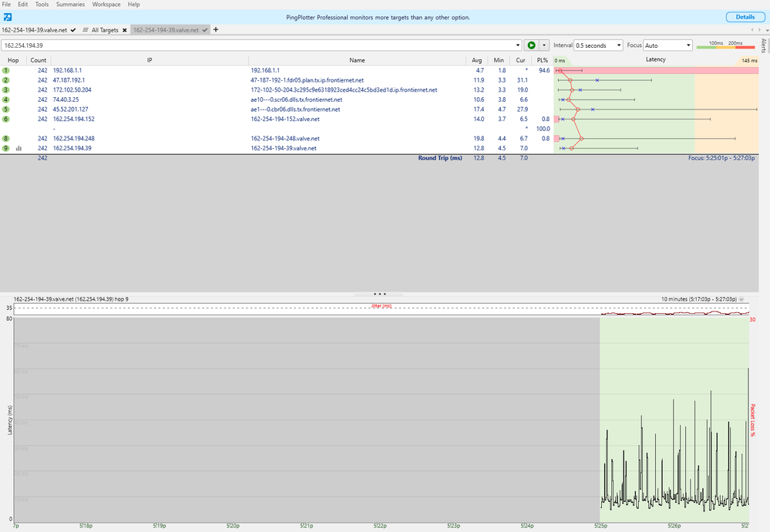Click hostname 162-254-194-248.valve.net

tap(285, 139)
